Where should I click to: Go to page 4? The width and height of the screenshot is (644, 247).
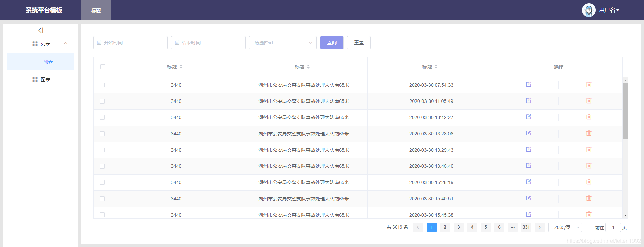(x=472, y=227)
